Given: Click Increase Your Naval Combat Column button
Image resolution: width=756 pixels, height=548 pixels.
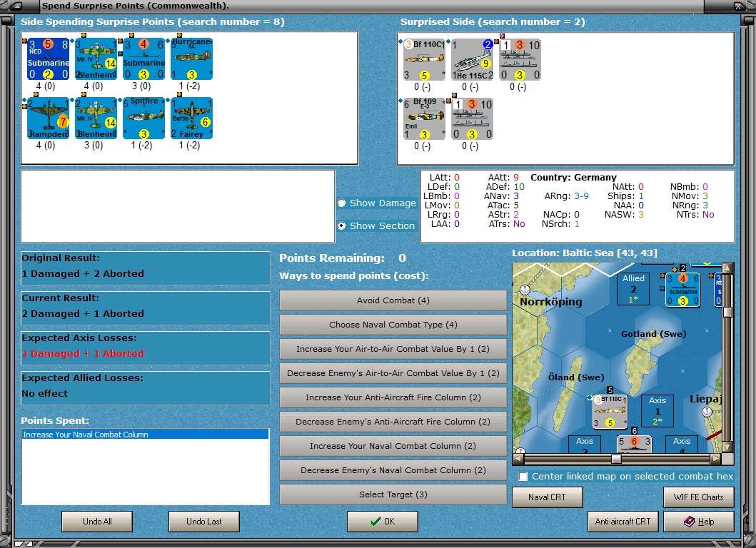Looking at the screenshot, I should tap(393, 446).
